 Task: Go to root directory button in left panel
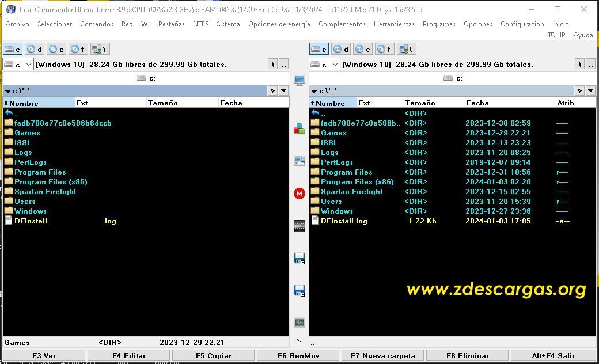coord(273,64)
